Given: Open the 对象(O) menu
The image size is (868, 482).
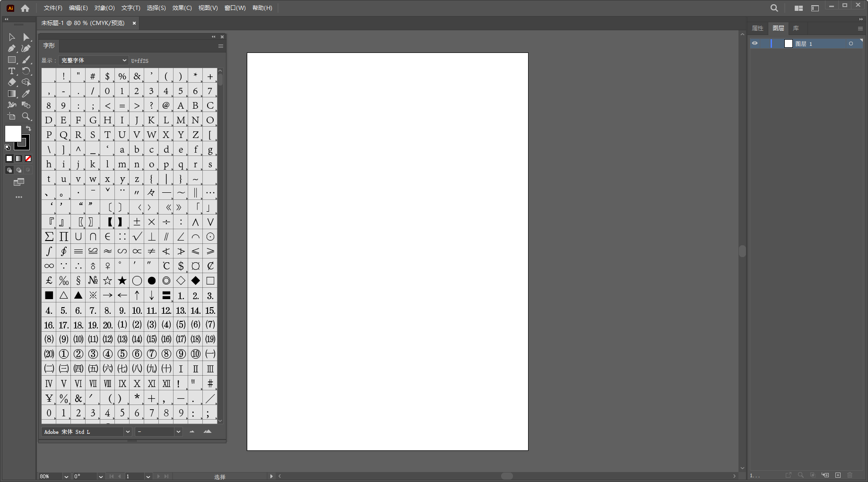Looking at the screenshot, I should (x=104, y=8).
